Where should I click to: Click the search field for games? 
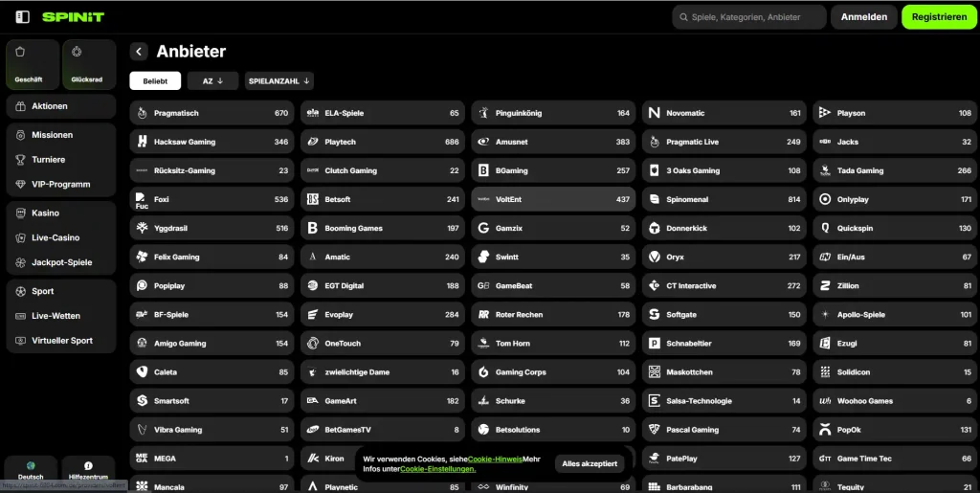(749, 17)
